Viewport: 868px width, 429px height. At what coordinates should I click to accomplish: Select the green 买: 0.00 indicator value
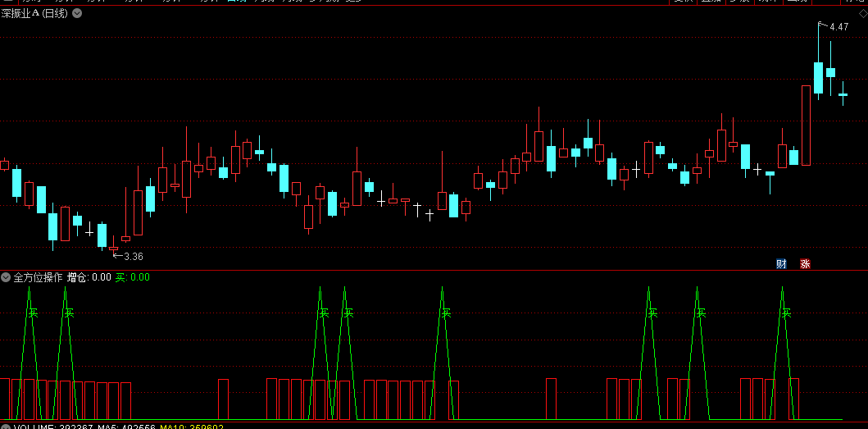[x=132, y=277]
